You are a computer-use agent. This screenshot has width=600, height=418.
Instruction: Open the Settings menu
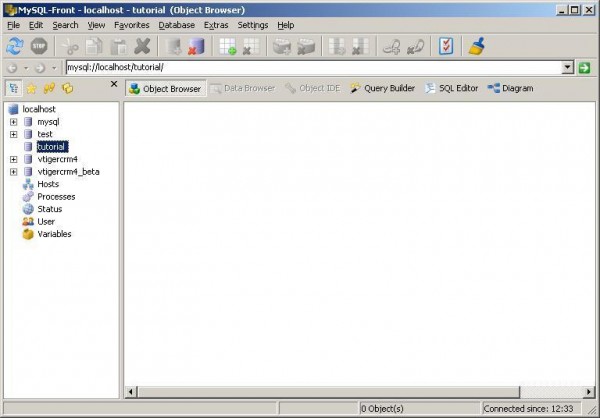click(x=253, y=25)
